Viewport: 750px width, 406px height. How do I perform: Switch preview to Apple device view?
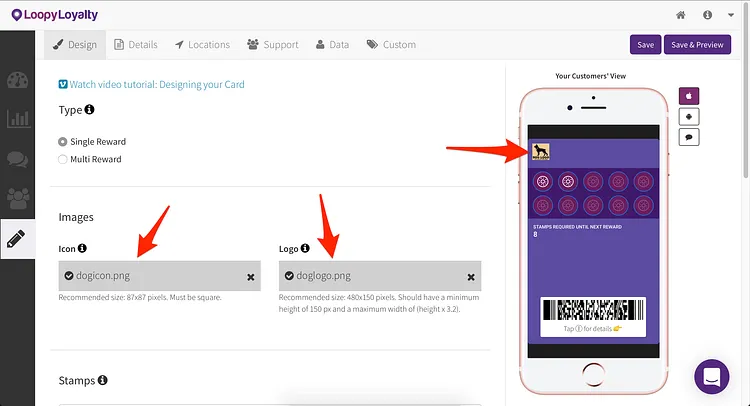coord(689,96)
